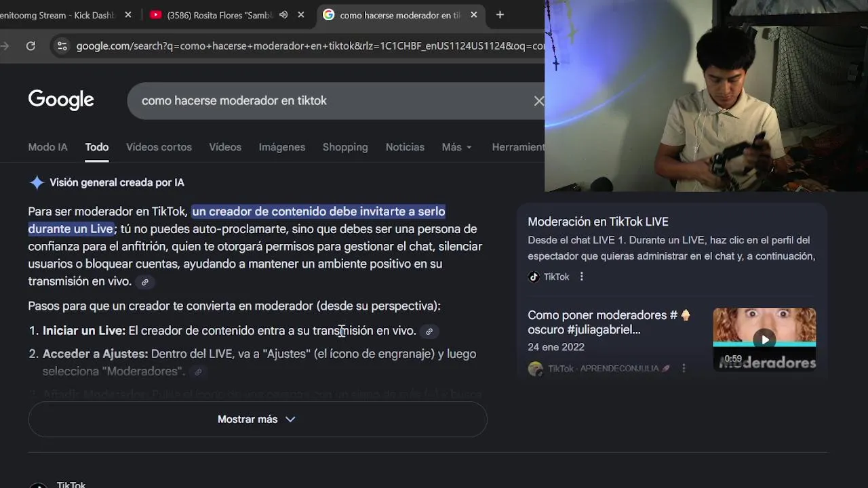Viewport: 868px width, 488px height.
Task: Close the Rosita Flores YouTube tab
Action: [x=301, y=15]
